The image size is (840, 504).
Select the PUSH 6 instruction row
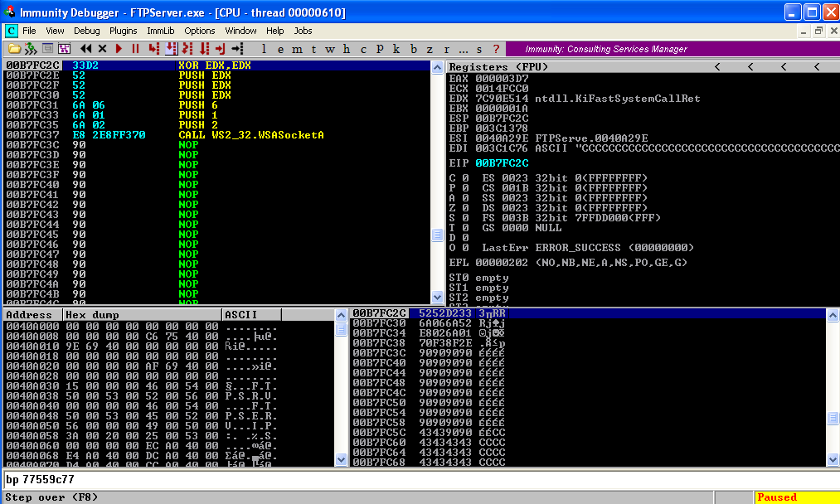217,105
